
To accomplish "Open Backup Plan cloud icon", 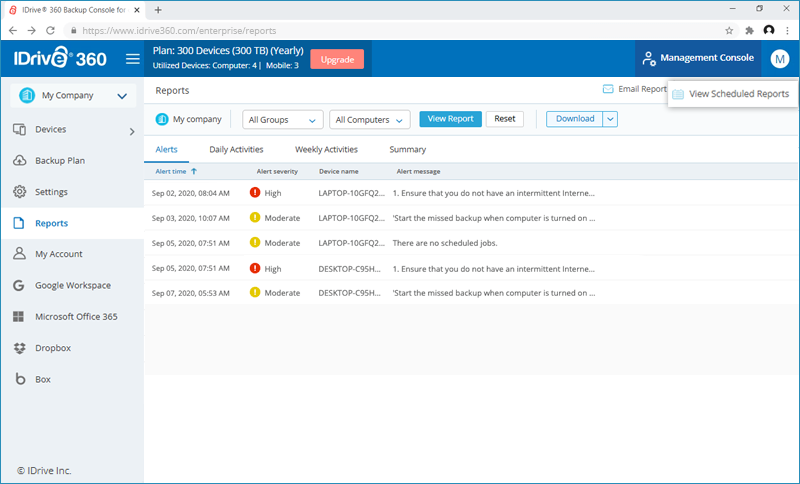I will [19, 161].
